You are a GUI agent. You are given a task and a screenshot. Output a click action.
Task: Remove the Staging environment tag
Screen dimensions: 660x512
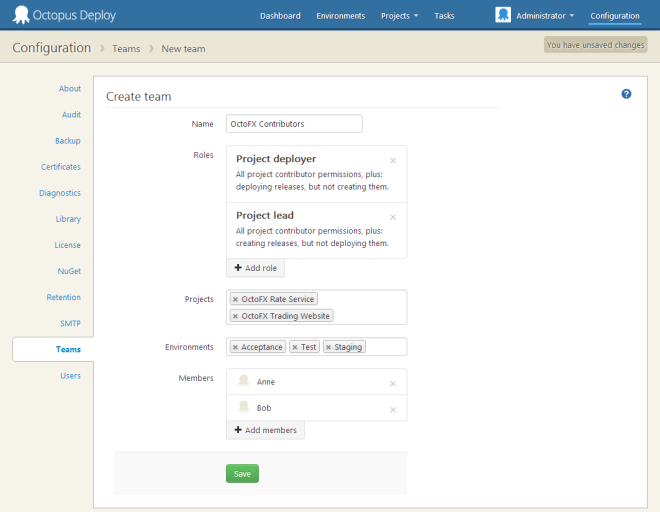[328, 347]
